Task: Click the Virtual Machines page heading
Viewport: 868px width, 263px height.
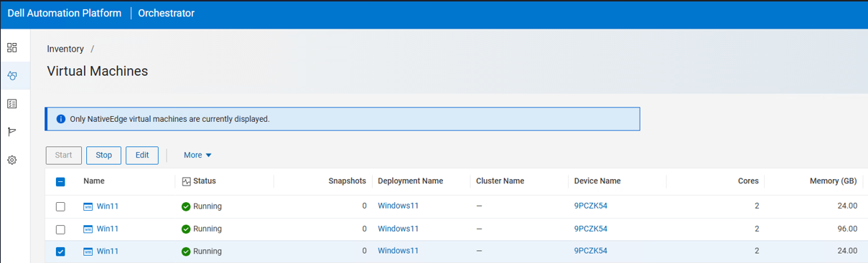Action: tap(98, 71)
